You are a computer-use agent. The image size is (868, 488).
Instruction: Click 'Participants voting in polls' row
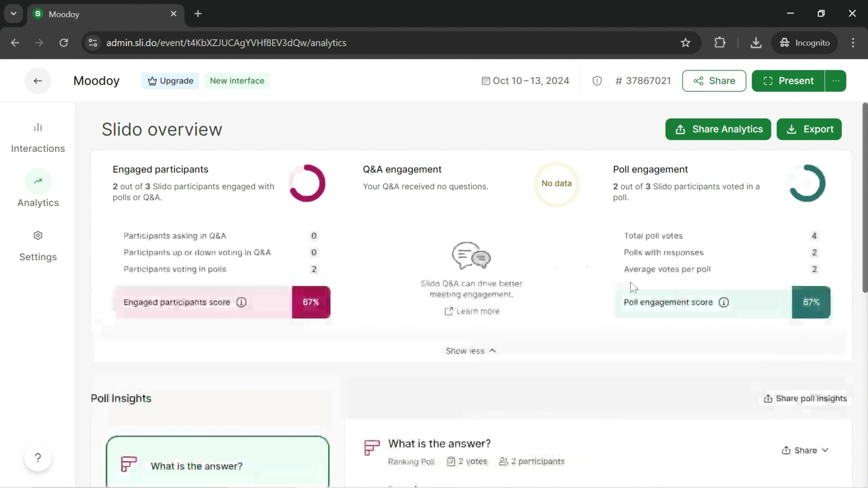(x=221, y=270)
